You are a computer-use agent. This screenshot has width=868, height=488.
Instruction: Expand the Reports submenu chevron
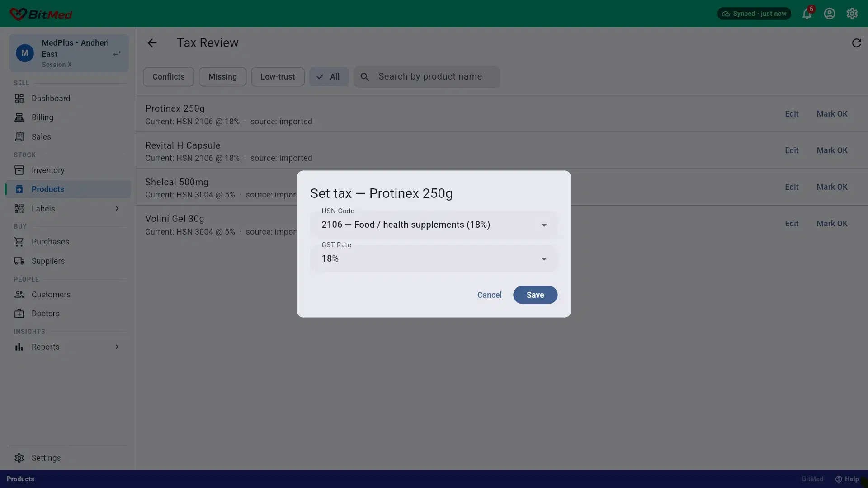tap(117, 347)
